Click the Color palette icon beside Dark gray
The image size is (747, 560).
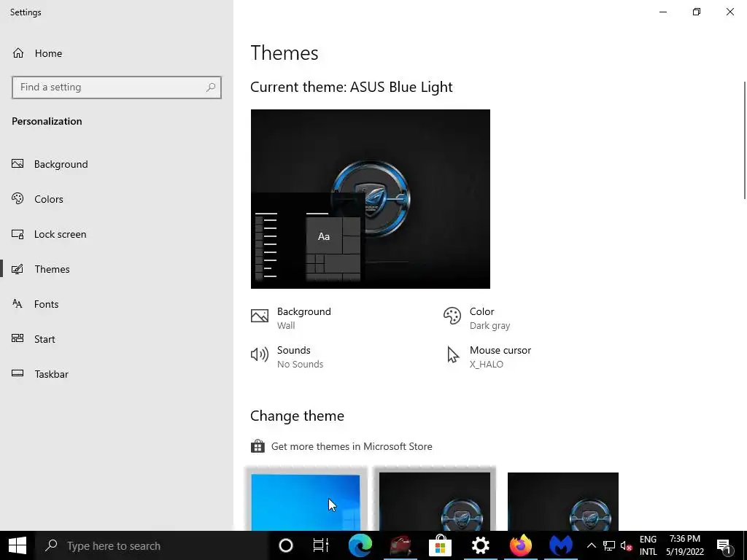[452, 316]
